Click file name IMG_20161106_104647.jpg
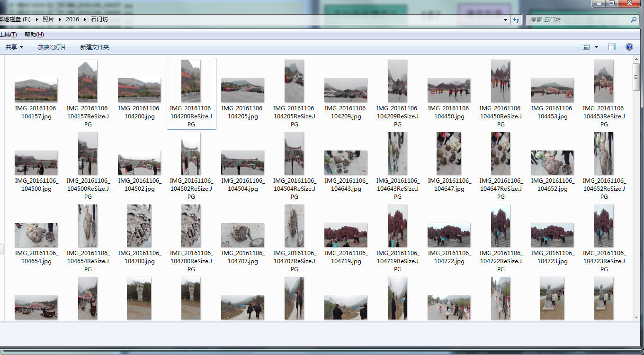644x355 pixels. [x=449, y=185]
